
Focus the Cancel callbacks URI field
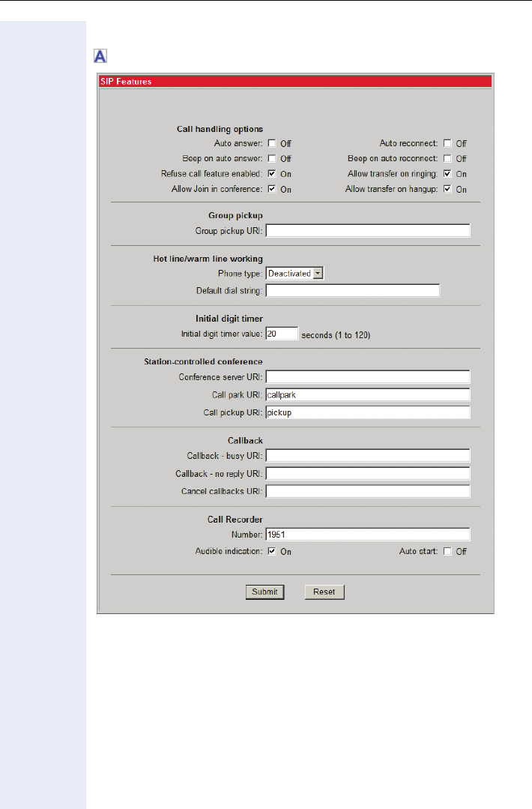(x=368, y=491)
